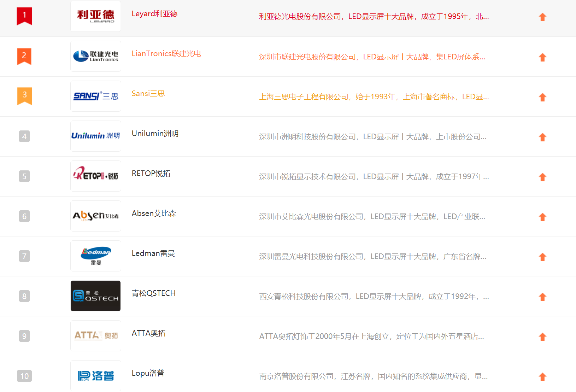Click the grey rank 9 badge
This screenshot has width=576, height=392.
point(24,336)
